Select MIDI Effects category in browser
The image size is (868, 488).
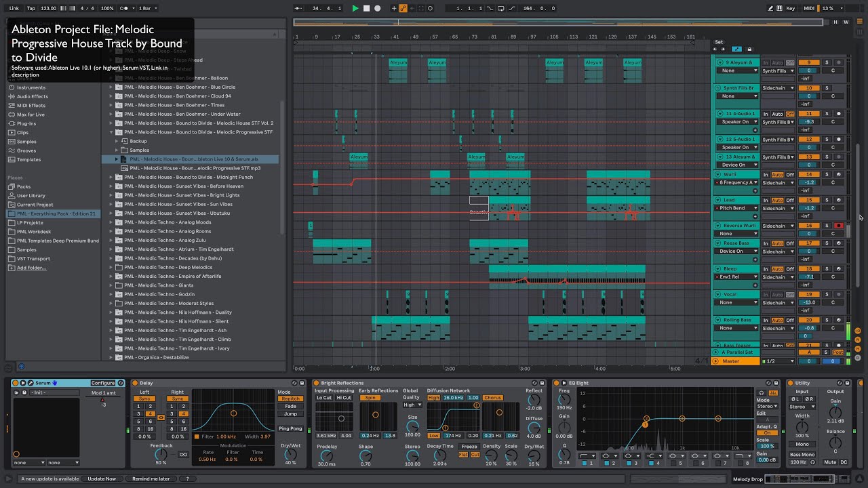(31, 105)
